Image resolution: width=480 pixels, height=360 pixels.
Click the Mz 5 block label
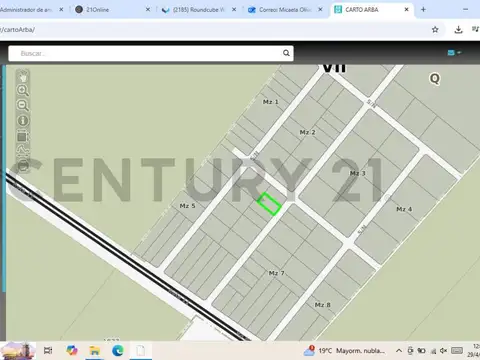tap(187, 206)
